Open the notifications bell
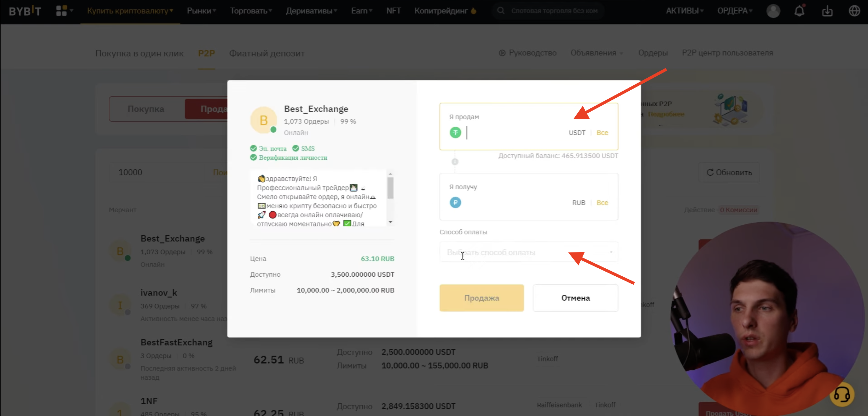The image size is (868, 416). point(799,11)
